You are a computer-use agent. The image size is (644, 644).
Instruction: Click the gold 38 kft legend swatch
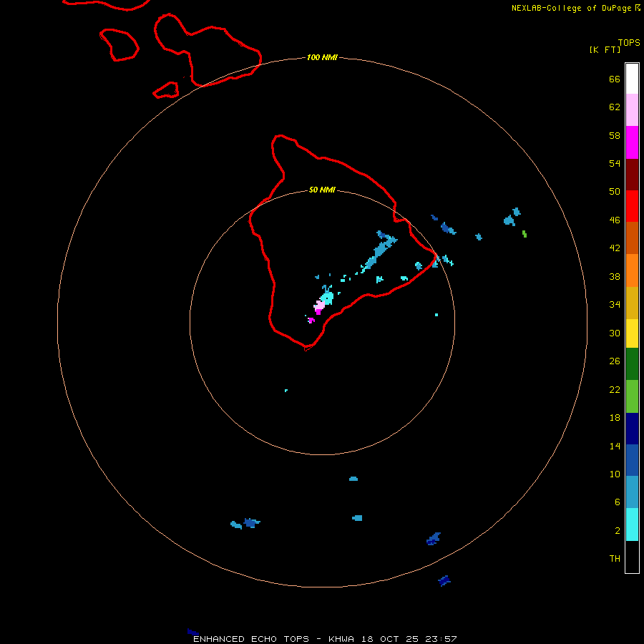(632, 303)
